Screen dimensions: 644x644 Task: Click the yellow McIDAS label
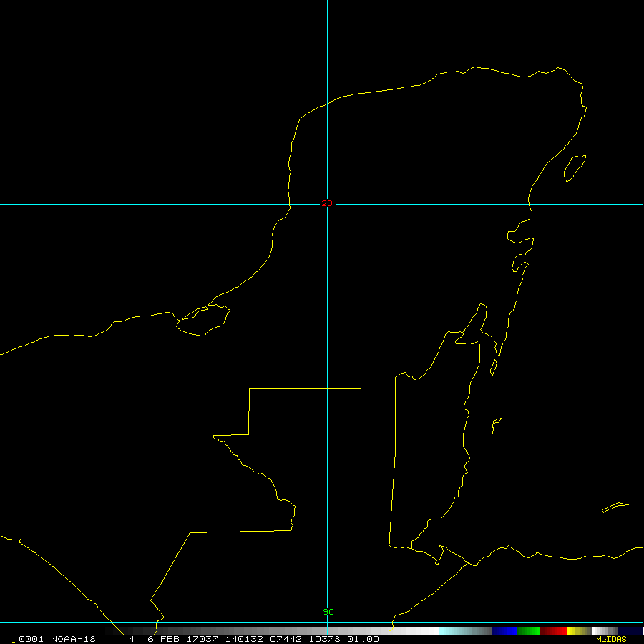pos(611,639)
